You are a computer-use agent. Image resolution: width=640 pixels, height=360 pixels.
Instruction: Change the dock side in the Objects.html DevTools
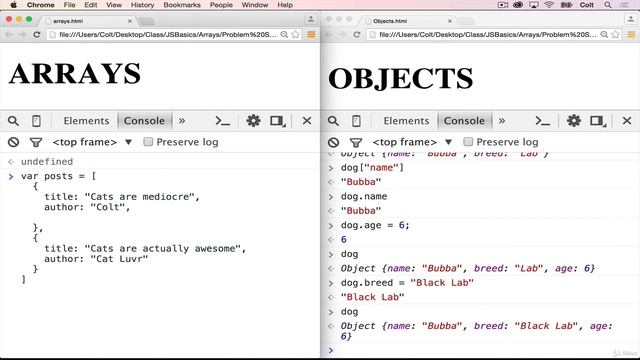pos(598,121)
